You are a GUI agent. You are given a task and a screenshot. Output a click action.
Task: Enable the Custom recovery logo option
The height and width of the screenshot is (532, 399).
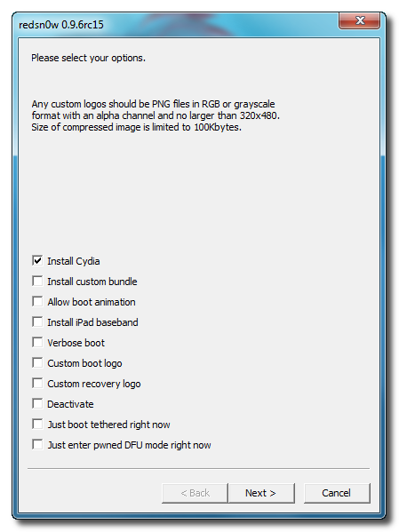click(37, 383)
